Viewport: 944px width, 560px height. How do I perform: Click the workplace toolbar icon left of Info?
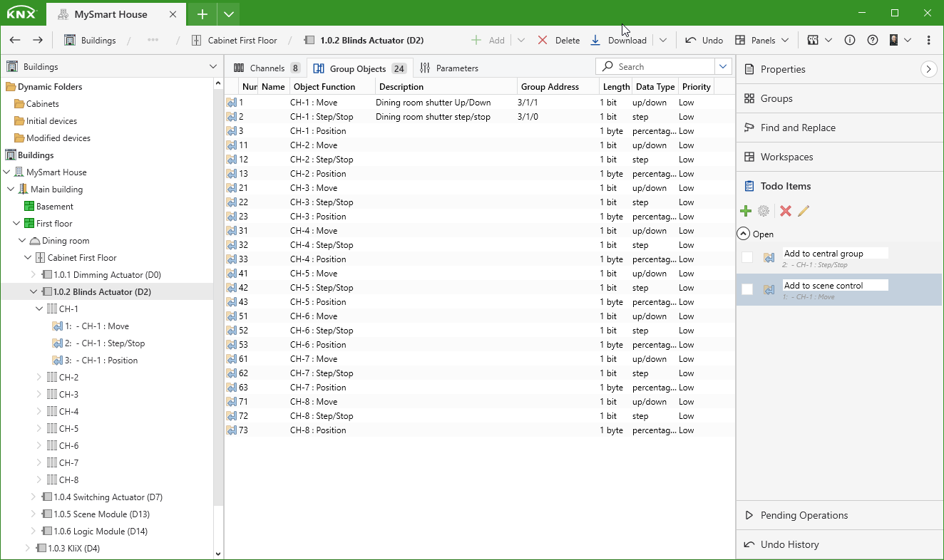pyautogui.click(x=812, y=41)
